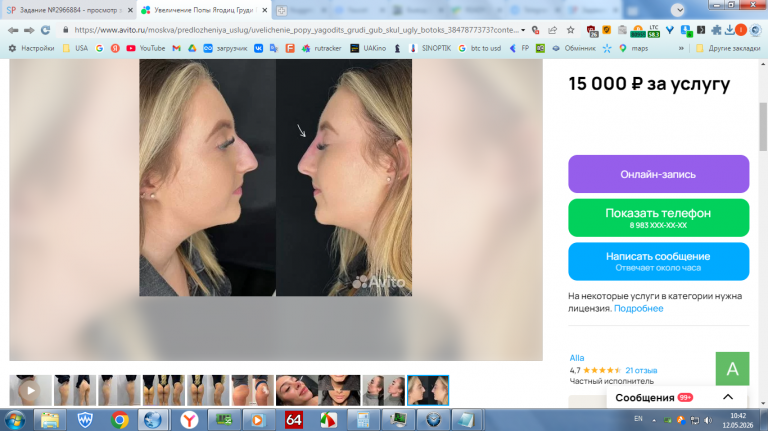The width and height of the screenshot is (768, 431).
Task: Click the Сообщения label in the chat panel
Action: coord(645,398)
